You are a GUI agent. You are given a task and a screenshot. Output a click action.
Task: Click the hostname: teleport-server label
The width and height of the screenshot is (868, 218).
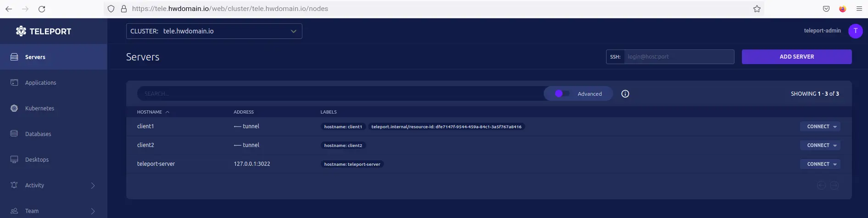point(352,164)
